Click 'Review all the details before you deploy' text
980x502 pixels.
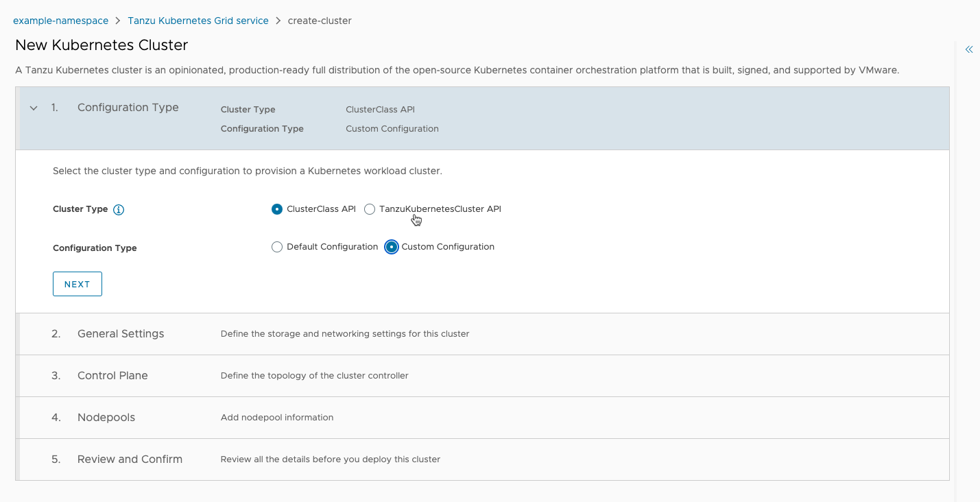pos(331,459)
